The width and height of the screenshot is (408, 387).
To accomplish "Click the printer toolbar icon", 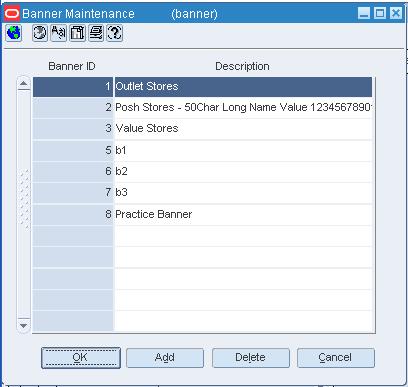I will pyautogui.click(x=96, y=33).
